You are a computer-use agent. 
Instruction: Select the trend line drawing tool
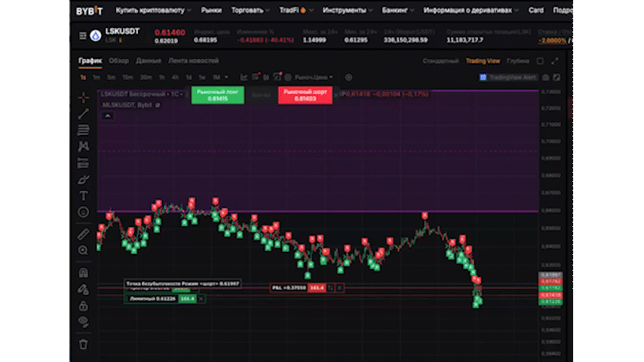84,114
